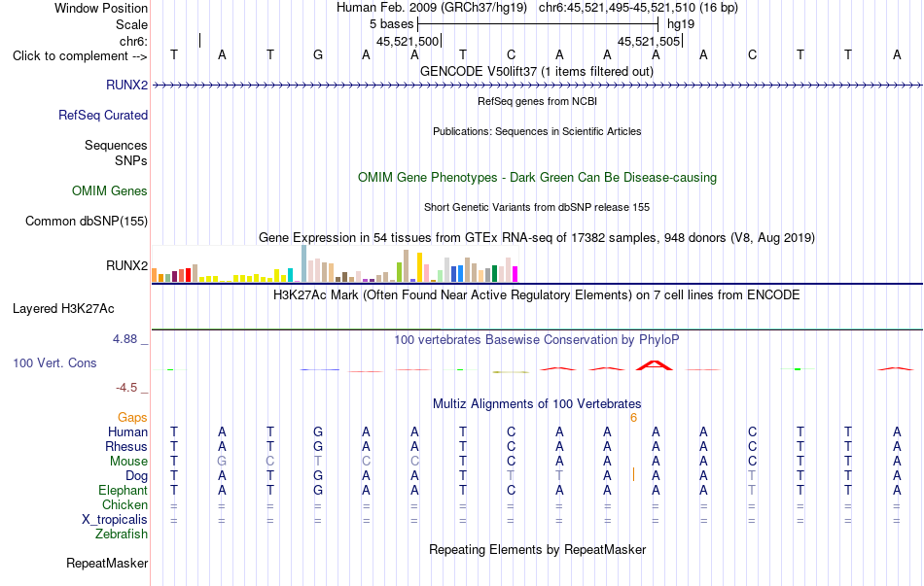
Task: Click the greyed G in the Mouse row
Action: [x=222, y=461]
